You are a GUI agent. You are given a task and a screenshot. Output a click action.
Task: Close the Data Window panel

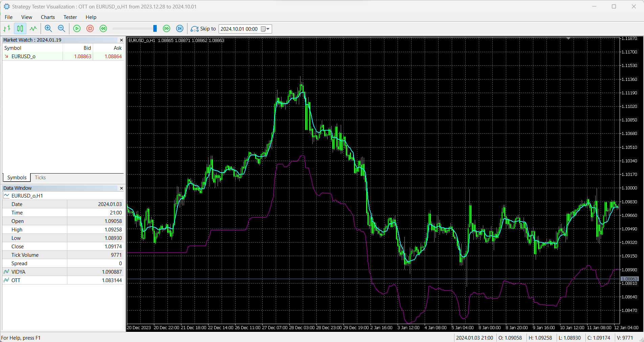pos(121,188)
